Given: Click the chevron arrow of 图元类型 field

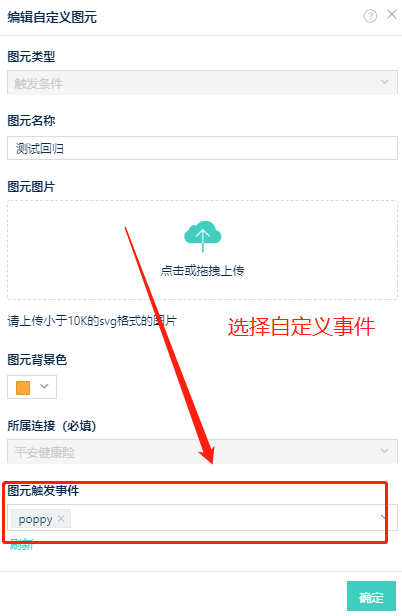Looking at the screenshot, I should 384,82.
